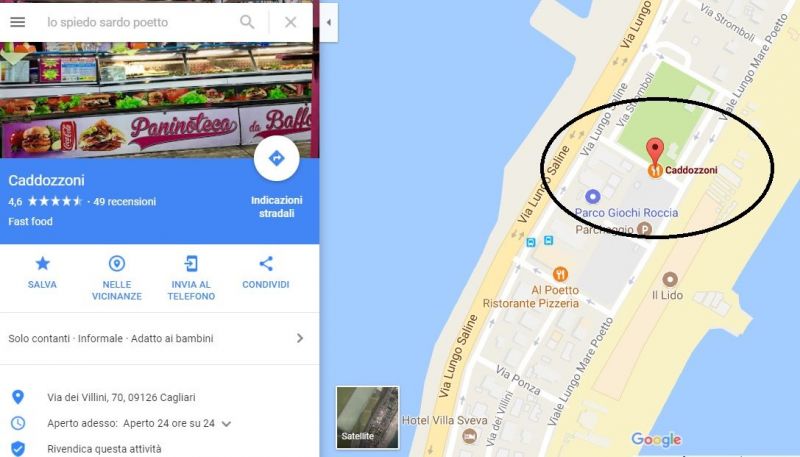This screenshot has width=800, height=457.
Task: Click the search text field
Action: click(x=138, y=22)
